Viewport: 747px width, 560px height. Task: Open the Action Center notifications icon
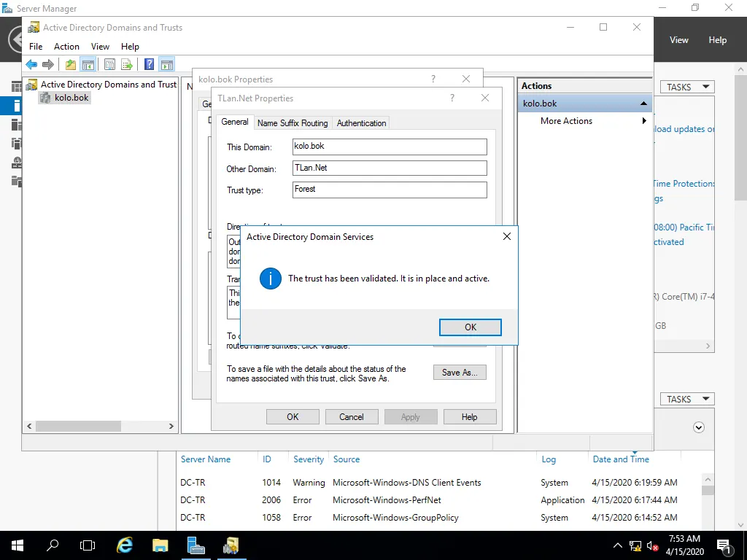point(724,546)
